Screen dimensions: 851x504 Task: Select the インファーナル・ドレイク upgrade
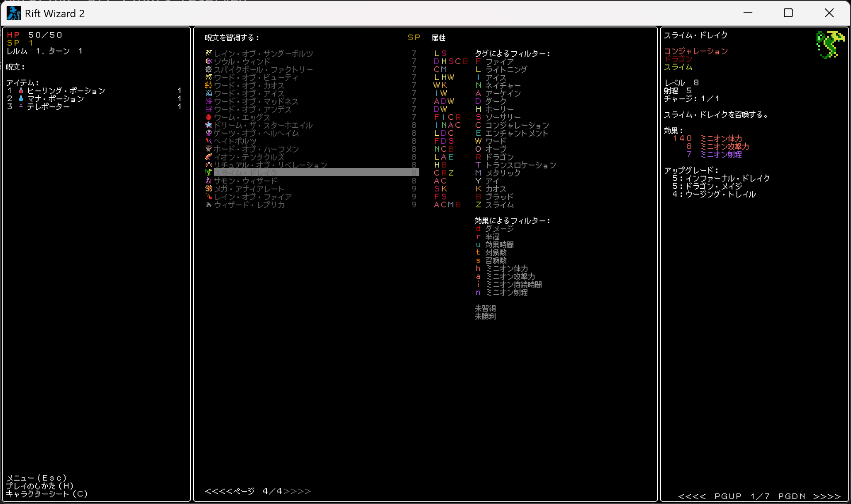coord(728,178)
